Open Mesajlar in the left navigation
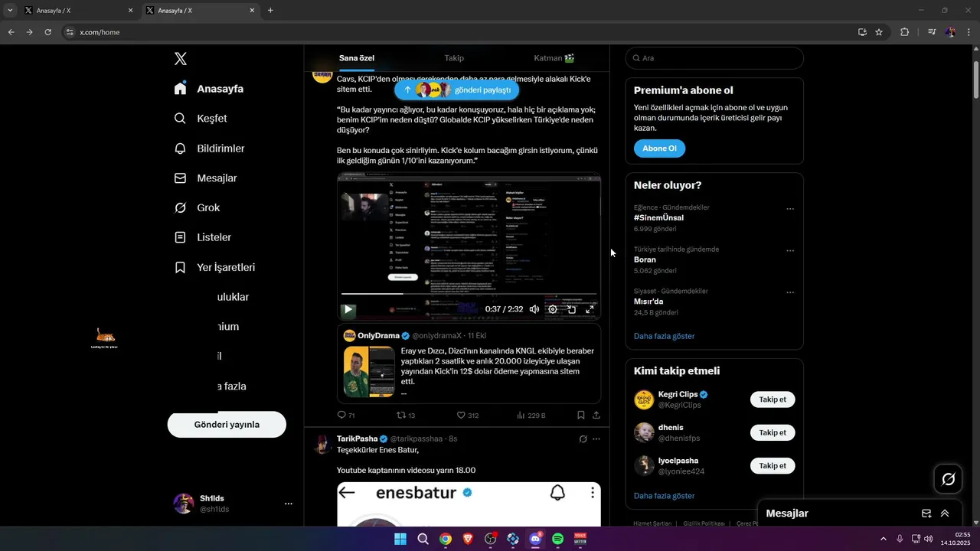 pos(205,178)
